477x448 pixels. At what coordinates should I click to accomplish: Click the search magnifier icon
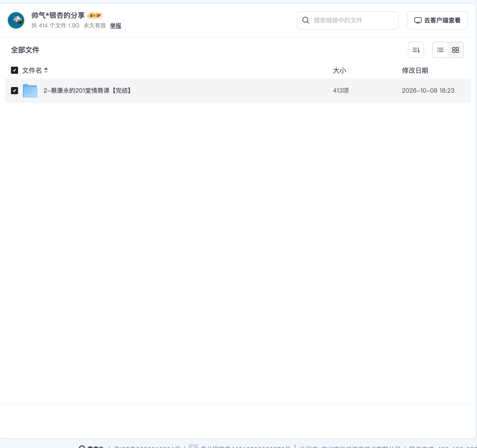pos(306,20)
